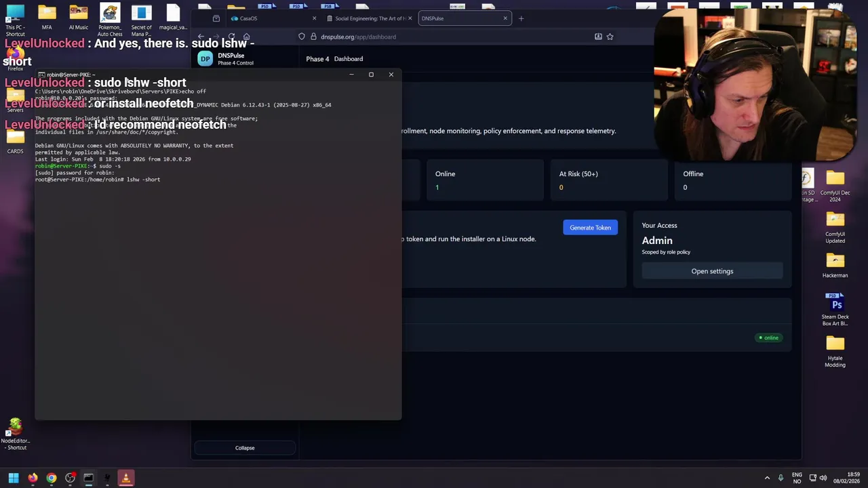Image resolution: width=868 pixels, height=488 pixels.
Task: Open the CARDS folder on desktop
Action: 15,141
